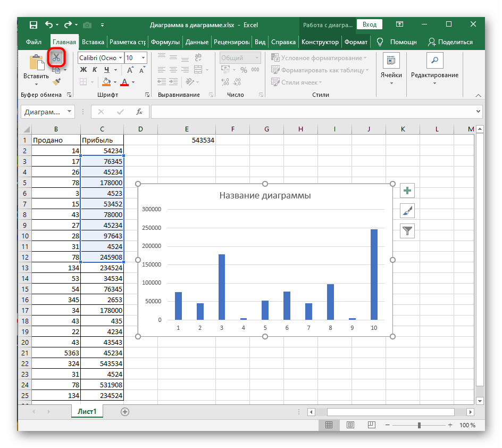The image size is (502, 448).
Task: Open the Формулы ribbon tab
Action: (165, 42)
